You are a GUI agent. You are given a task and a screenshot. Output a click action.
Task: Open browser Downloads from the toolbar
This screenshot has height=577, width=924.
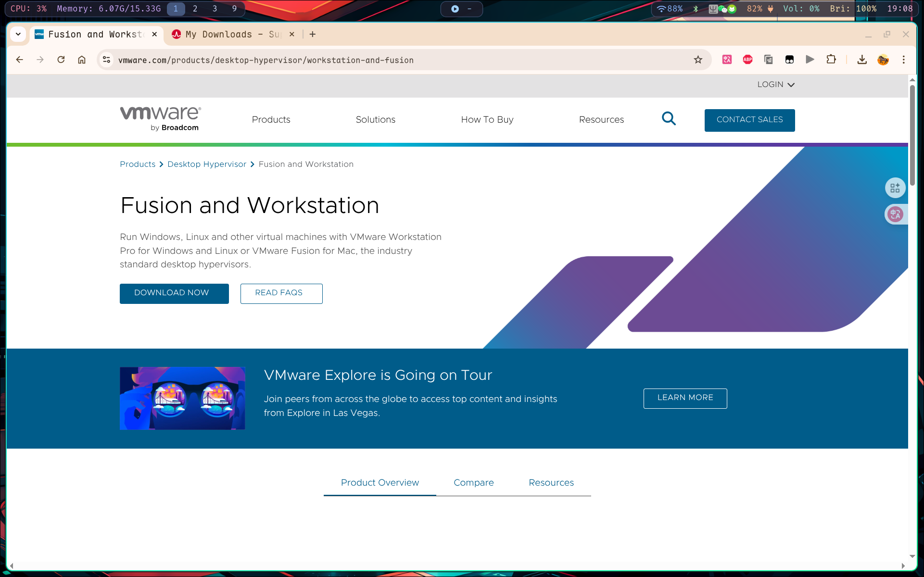click(861, 60)
